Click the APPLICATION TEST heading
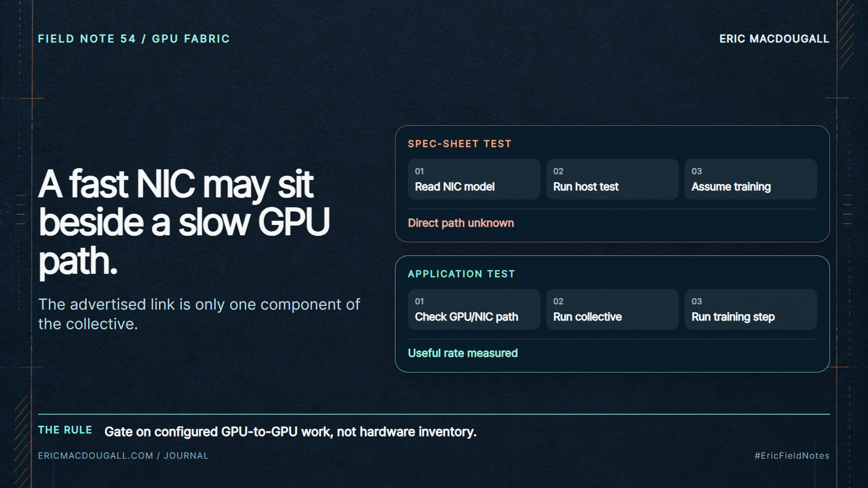Viewport: 868px width, 488px height. [461, 274]
